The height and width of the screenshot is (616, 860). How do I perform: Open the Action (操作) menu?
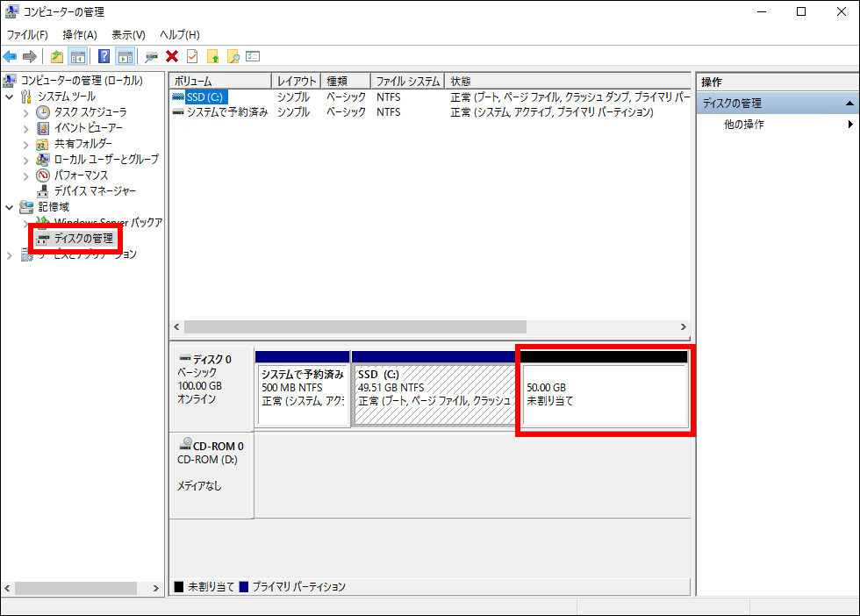tap(79, 34)
